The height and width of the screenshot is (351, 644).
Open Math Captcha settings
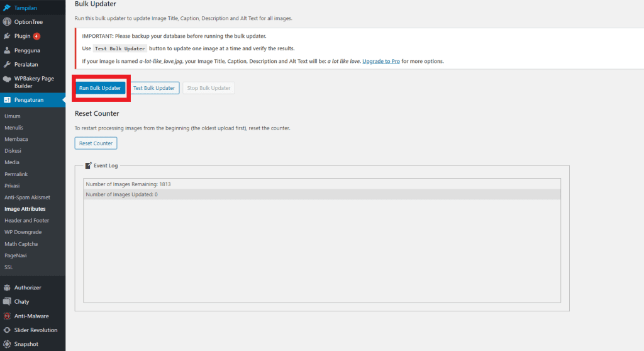tap(21, 244)
